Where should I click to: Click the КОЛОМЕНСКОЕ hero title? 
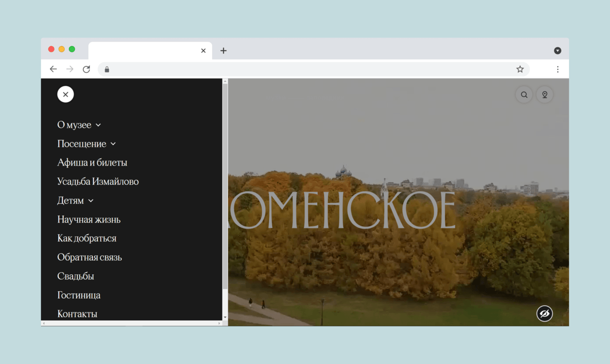341,210
